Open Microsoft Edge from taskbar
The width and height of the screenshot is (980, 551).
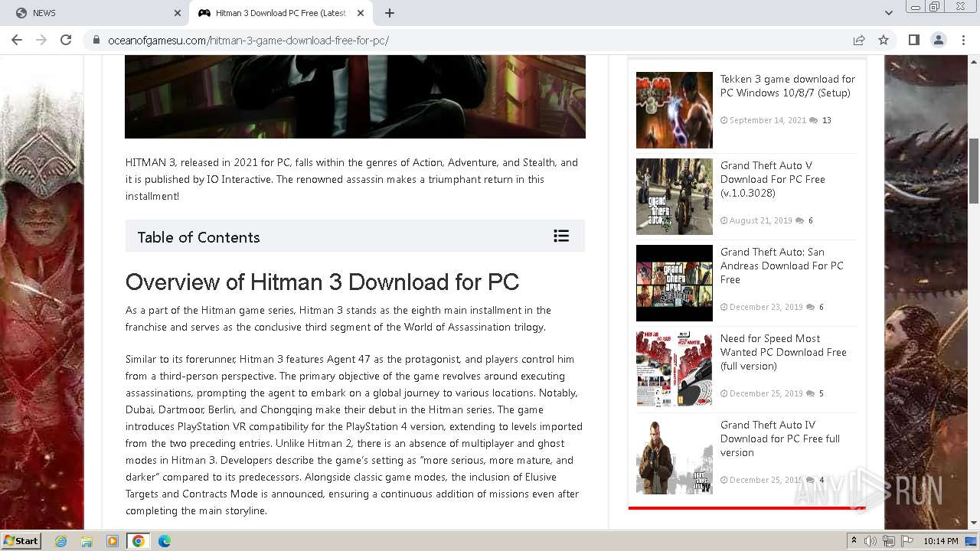click(x=165, y=541)
